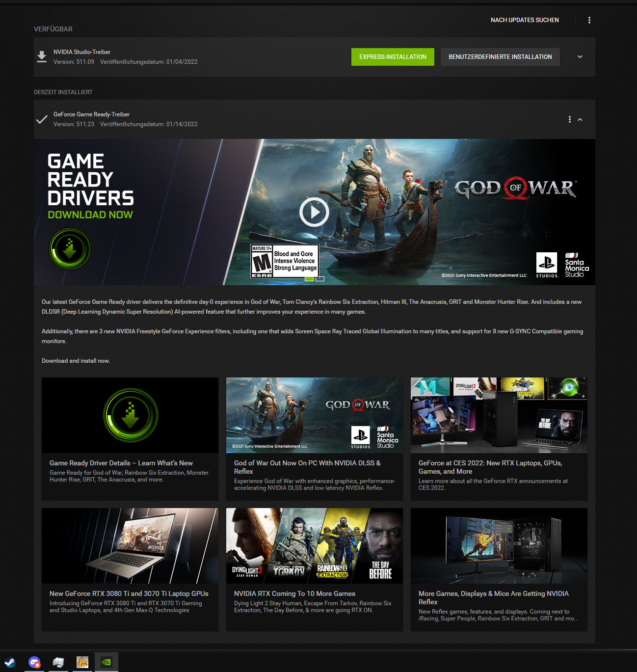Select the second banner slide indicator

[320, 279]
